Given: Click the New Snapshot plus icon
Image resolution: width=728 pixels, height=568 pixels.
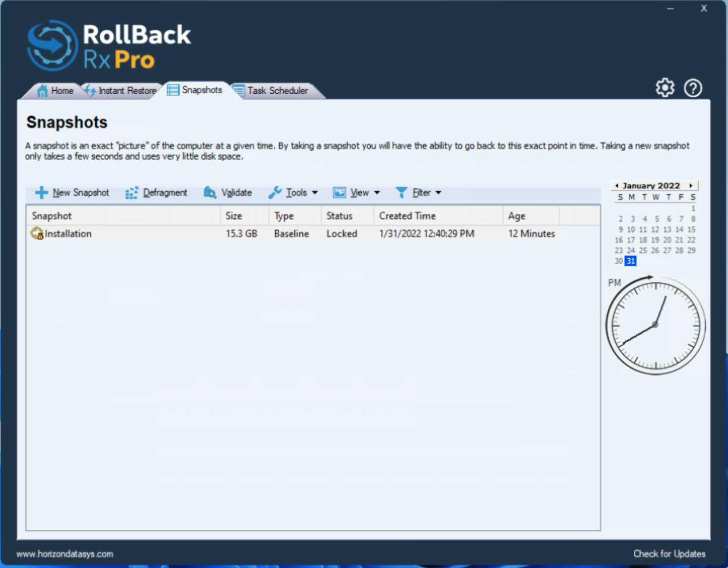Looking at the screenshot, I should (42, 192).
